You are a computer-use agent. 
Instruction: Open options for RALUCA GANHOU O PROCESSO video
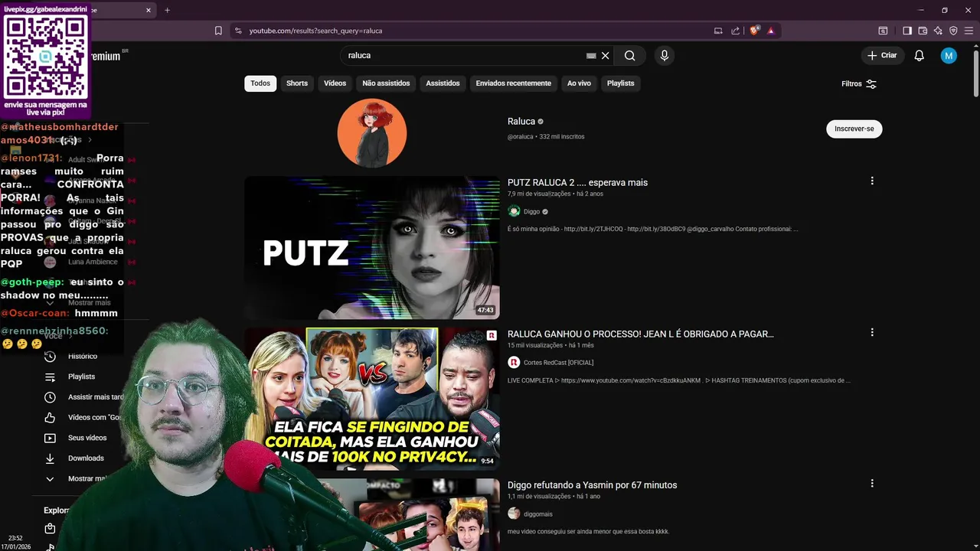pos(872,333)
